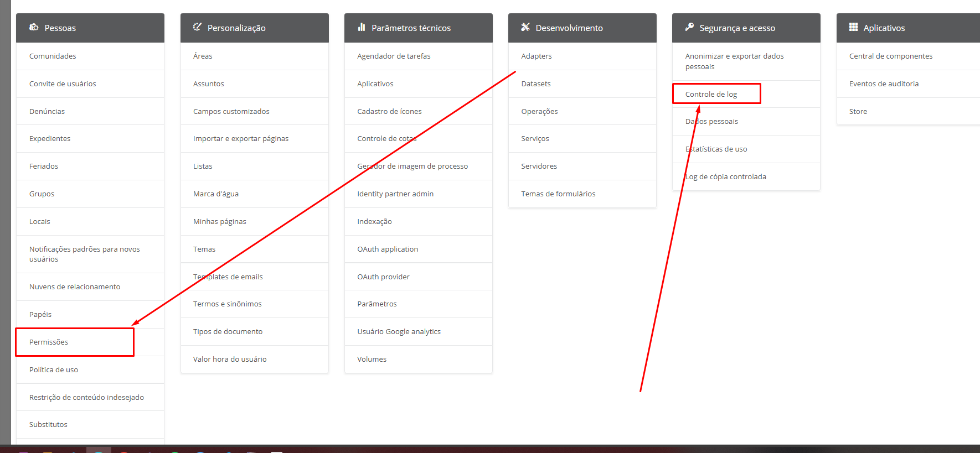Click the Aplicativos grid icon
The height and width of the screenshot is (453, 980).
point(853,27)
